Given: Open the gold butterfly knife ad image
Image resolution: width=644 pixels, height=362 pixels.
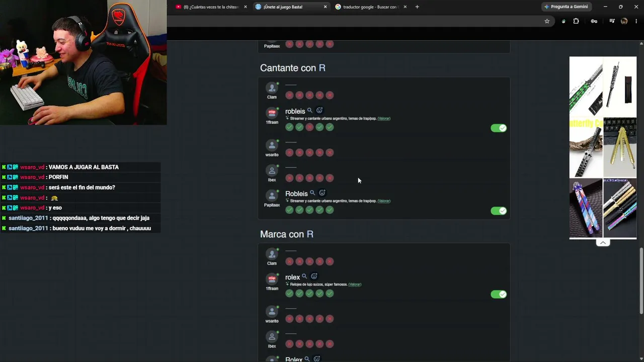Looking at the screenshot, I should click(x=620, y=148).
